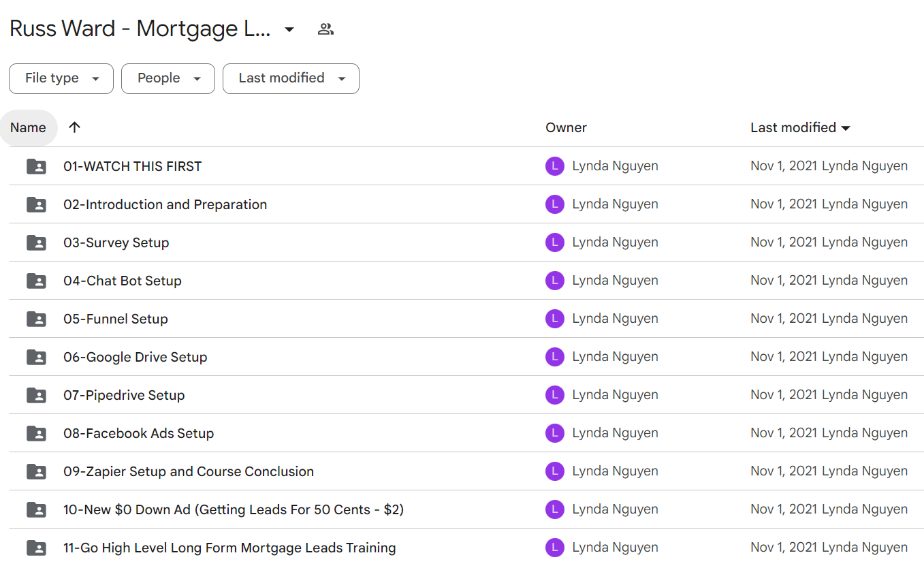The image size is (924, 566).
Task: Click modified date of 10-New $0 Down Ad row
Action: (x=829, y=509)
